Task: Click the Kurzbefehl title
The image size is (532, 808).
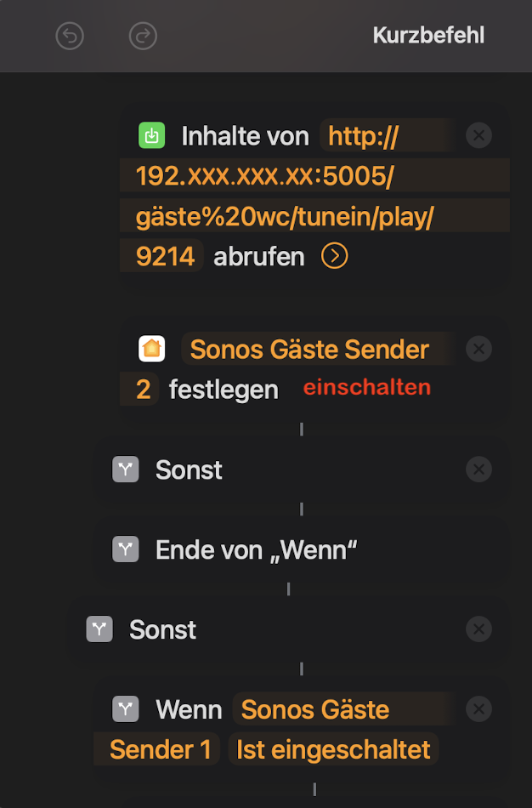Action: pos(428,36)
